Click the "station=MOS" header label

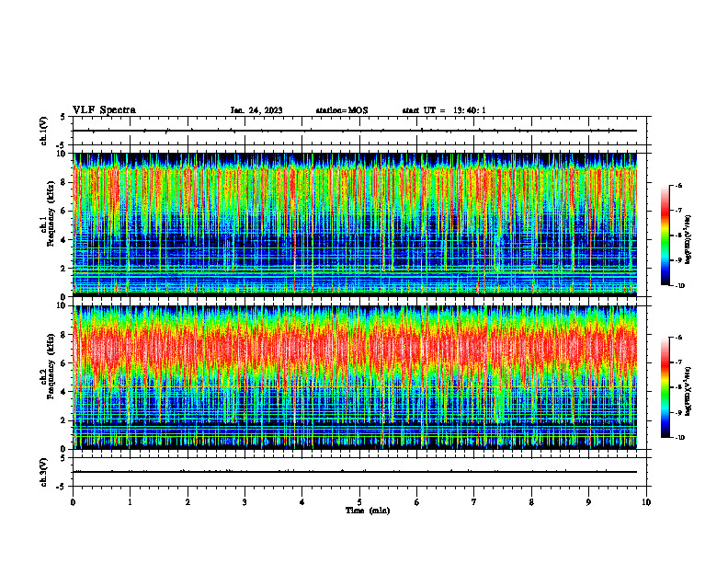click(x=342, y=110)
